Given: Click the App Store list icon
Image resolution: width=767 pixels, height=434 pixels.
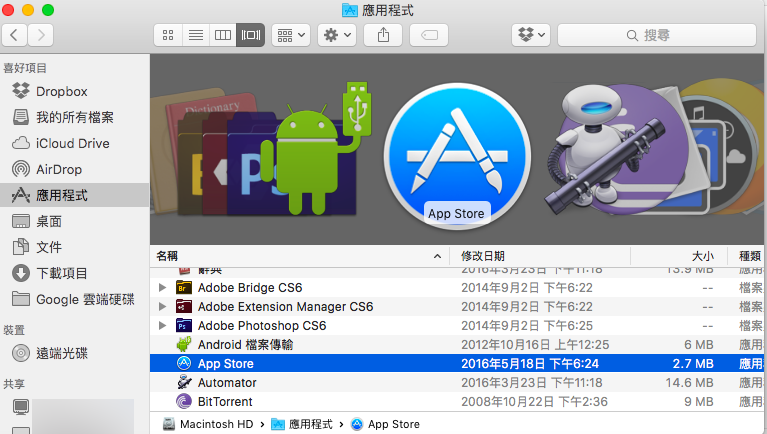Looking at the screenshot, I should point(184,364).
